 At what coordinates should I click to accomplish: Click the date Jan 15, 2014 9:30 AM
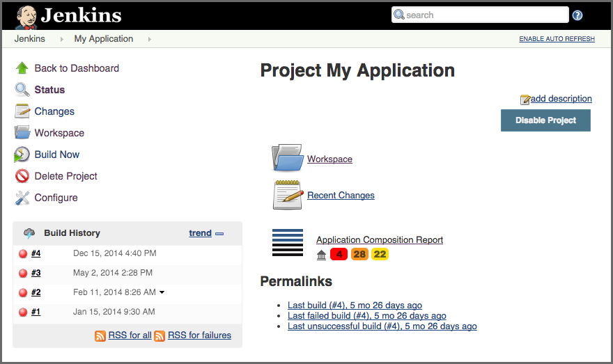pos(114,312)
